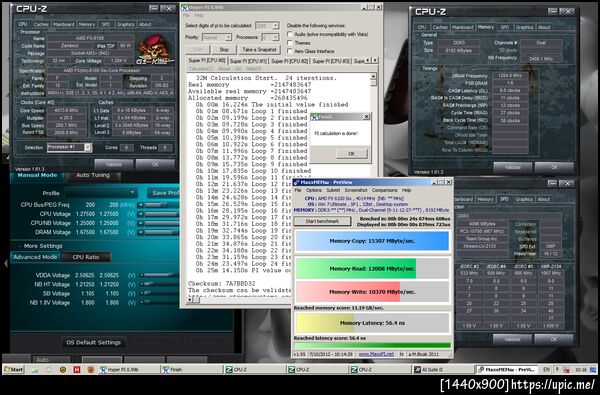The image size is (600, 395).
Task: Switch to the Caches tab in left CPU-Z
Action: tap(41, 24)
